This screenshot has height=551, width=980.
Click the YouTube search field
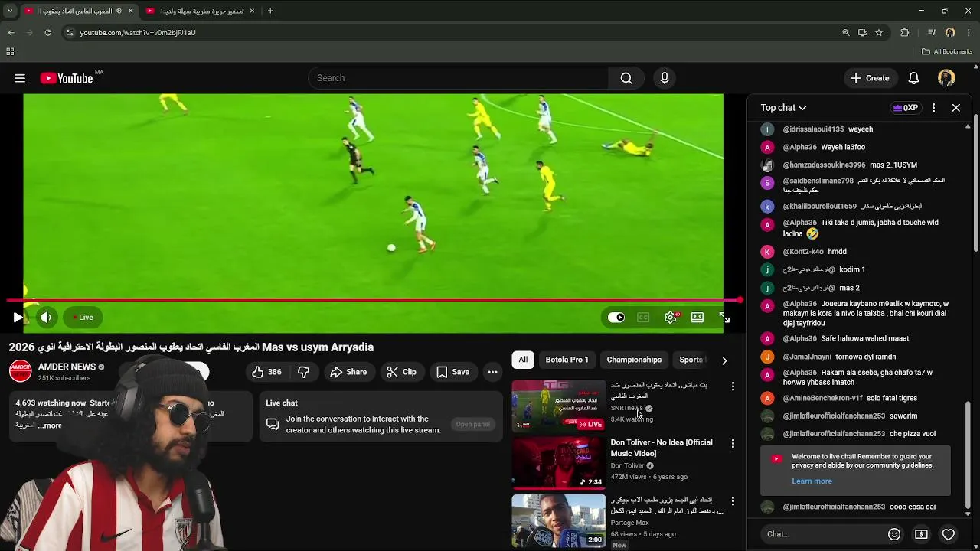point(458,78)
